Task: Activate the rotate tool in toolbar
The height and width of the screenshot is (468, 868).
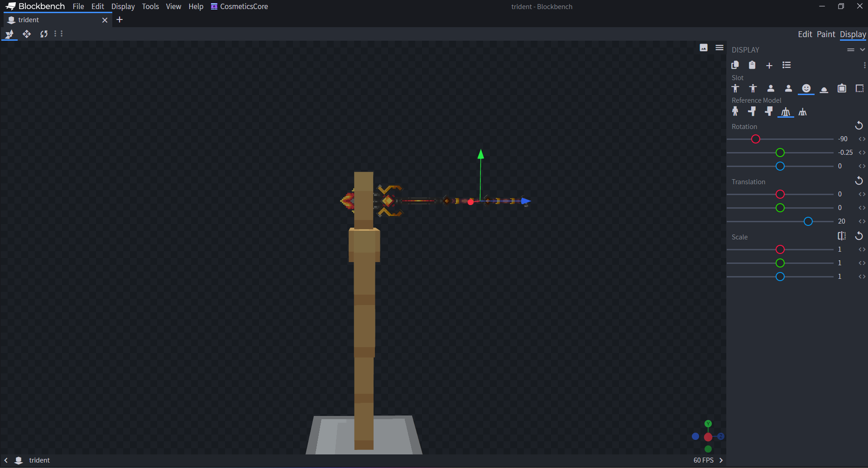Action: pyautogui.click(x=44, y=34)
